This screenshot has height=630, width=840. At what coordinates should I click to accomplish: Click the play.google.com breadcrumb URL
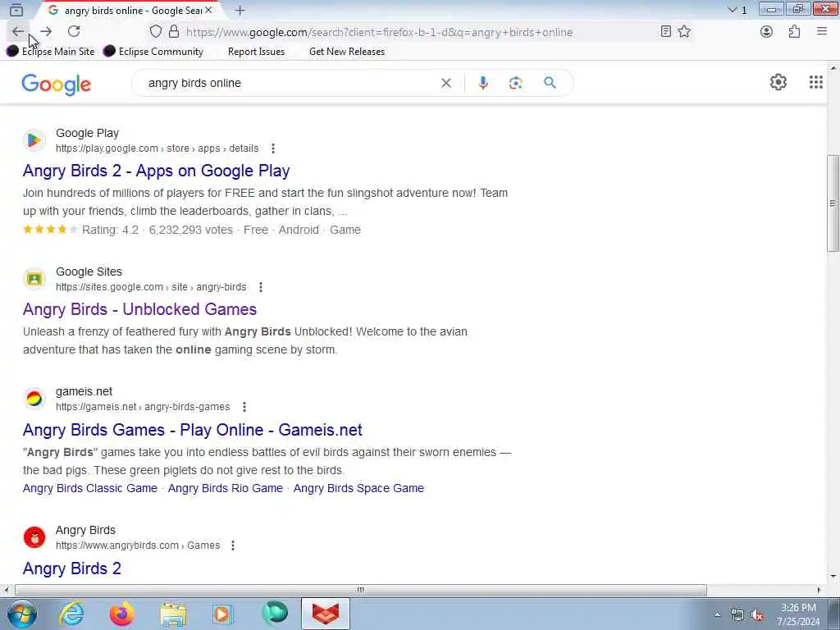pyautogui.click(x=157, y=148)
